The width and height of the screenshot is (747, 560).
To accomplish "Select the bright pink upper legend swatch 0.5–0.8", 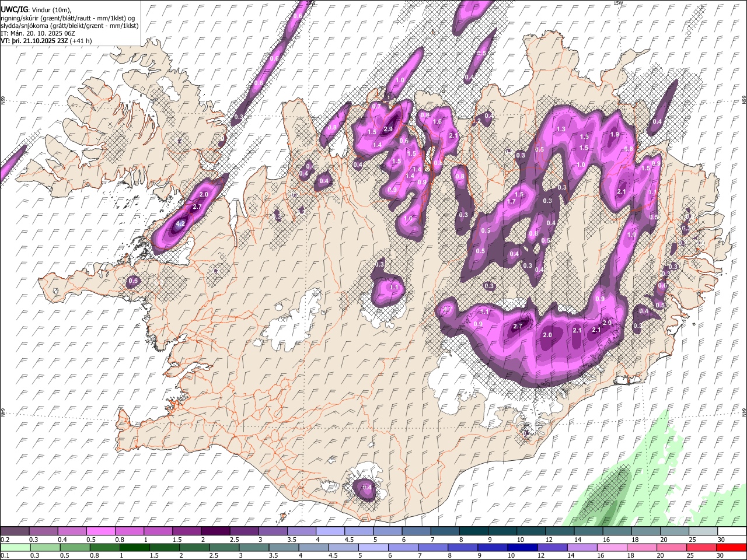I will tap(102, 531).
